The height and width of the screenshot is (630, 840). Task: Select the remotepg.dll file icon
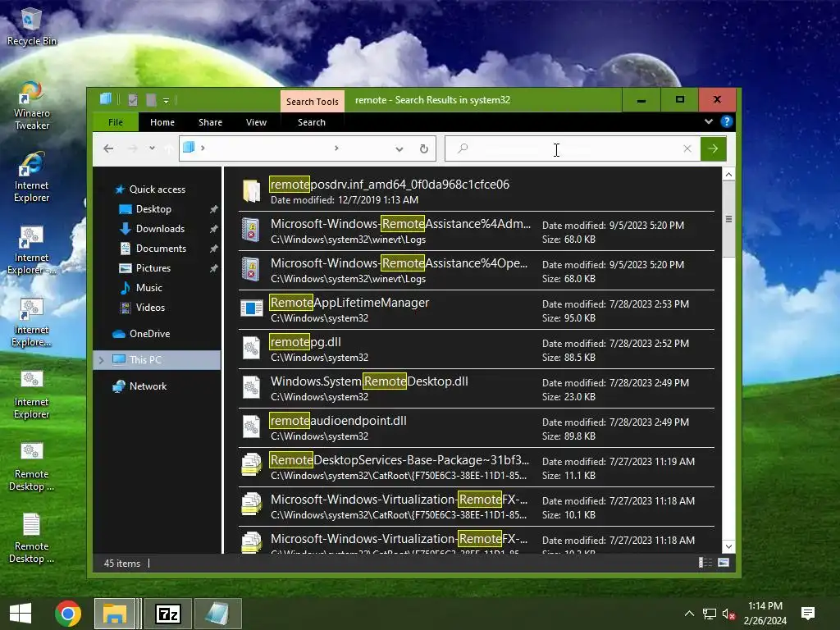(251, 348)
